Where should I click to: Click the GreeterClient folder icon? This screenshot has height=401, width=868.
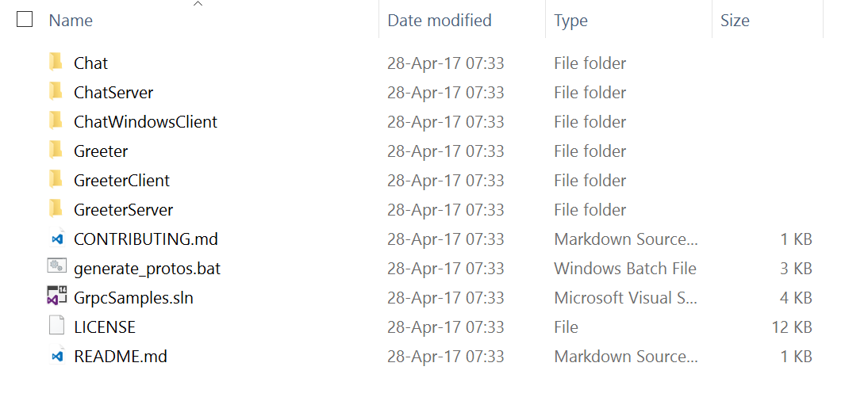(56, 180)
